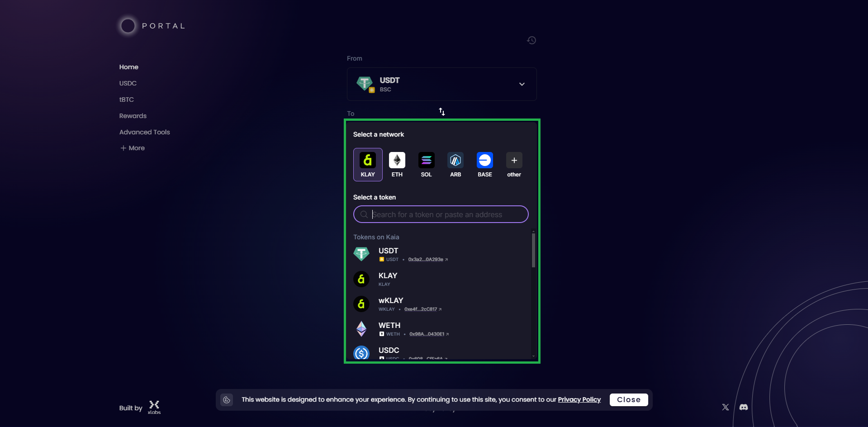Open the Privacy Policy link

pos(579,400)
